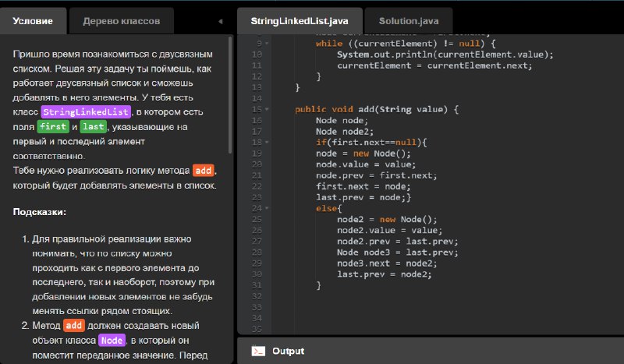Click the task description scrollbar

click(230, 95)
